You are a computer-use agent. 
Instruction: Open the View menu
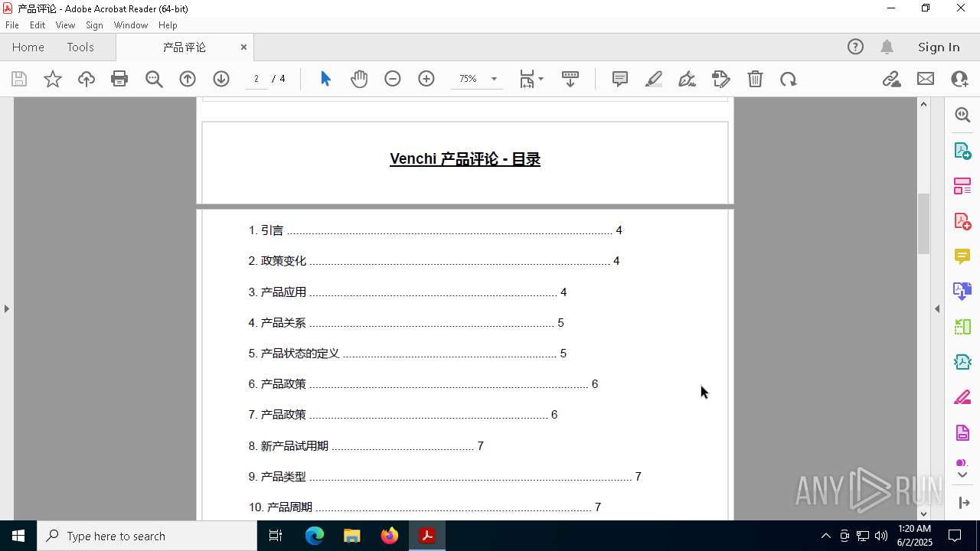[x=66, y=25]
